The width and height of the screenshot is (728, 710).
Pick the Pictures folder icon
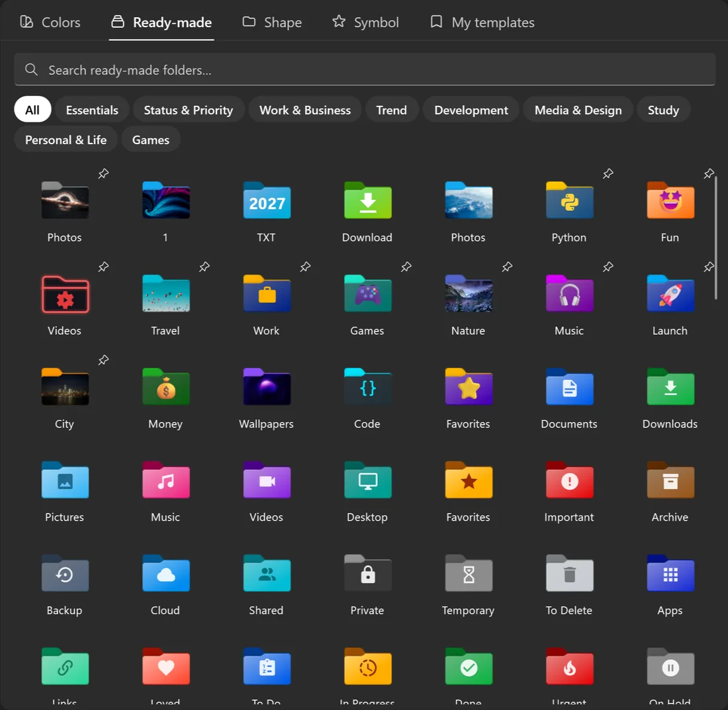tap(65, 481)
